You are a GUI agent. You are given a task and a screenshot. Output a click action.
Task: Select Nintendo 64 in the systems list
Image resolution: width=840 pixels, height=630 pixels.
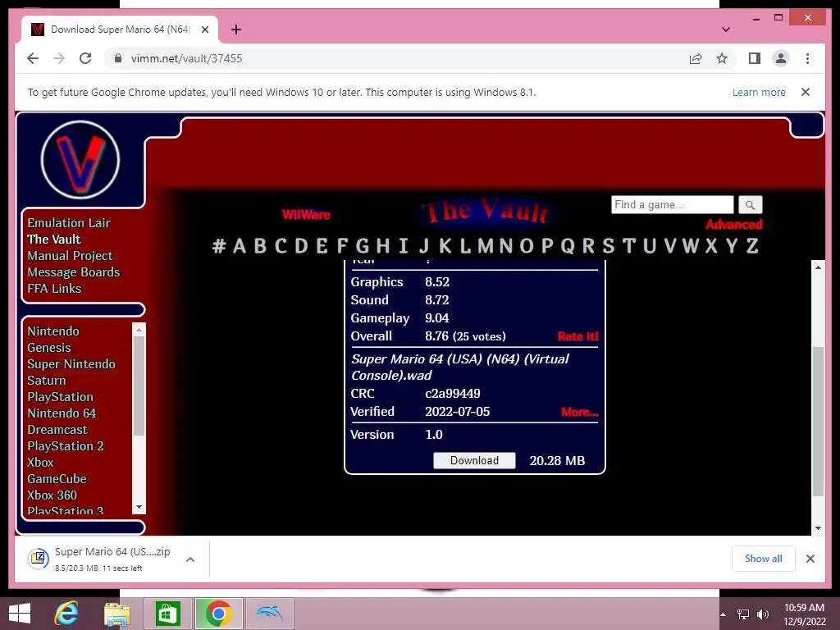coord(62,413)
